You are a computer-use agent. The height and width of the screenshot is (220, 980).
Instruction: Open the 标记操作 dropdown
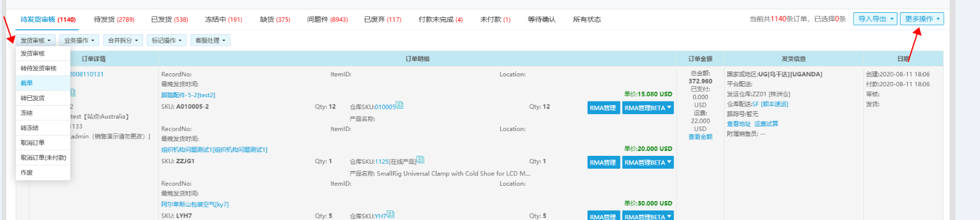tap(166, 40)
